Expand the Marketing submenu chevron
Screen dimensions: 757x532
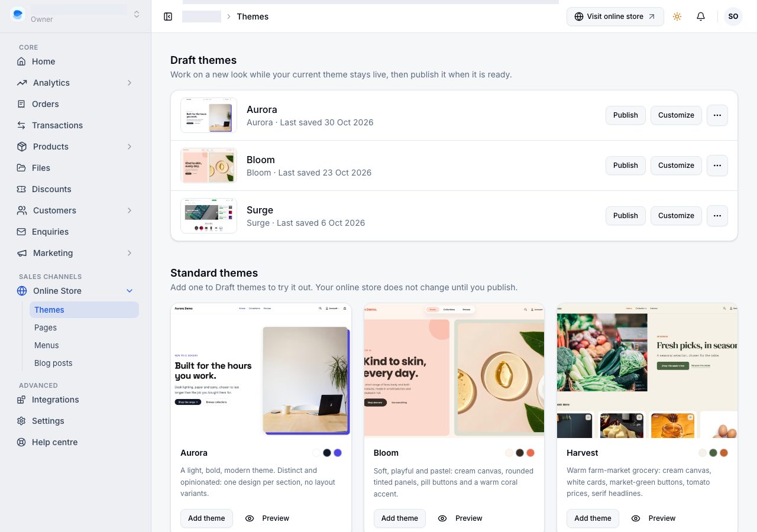pyautogui.click(x=130, y=253)
